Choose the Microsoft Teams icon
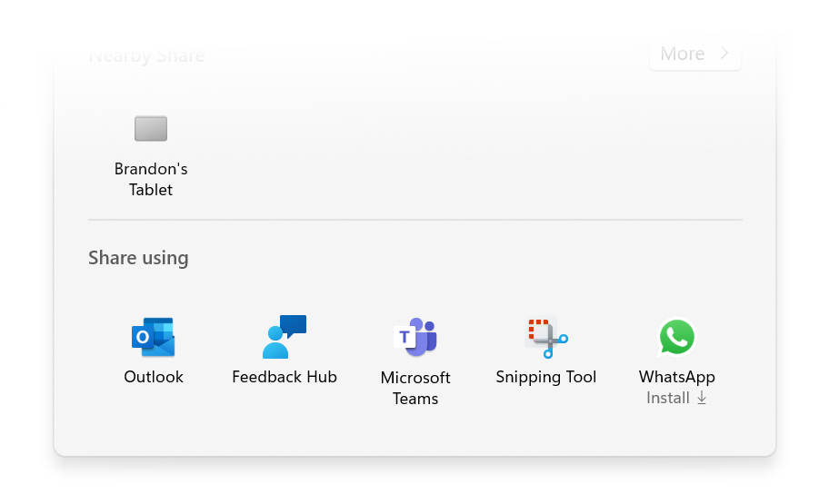This screenshot has height=504, width=819. click(x=415, y=338)
